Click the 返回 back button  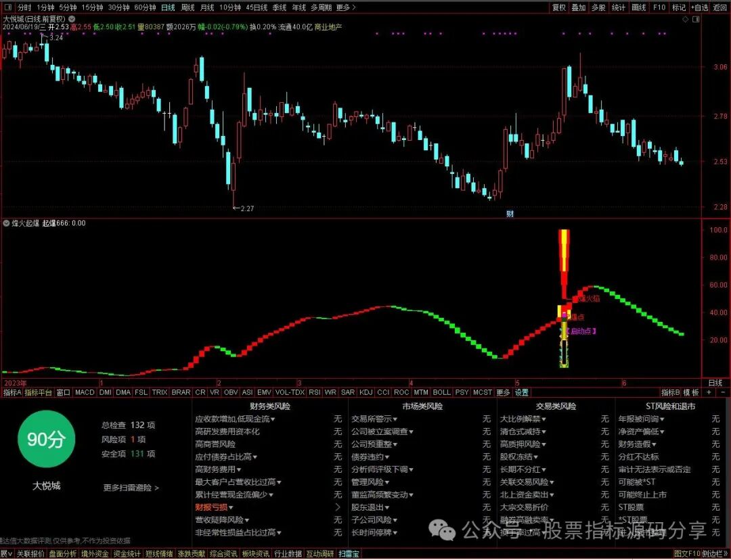click(x=719, y=7)
